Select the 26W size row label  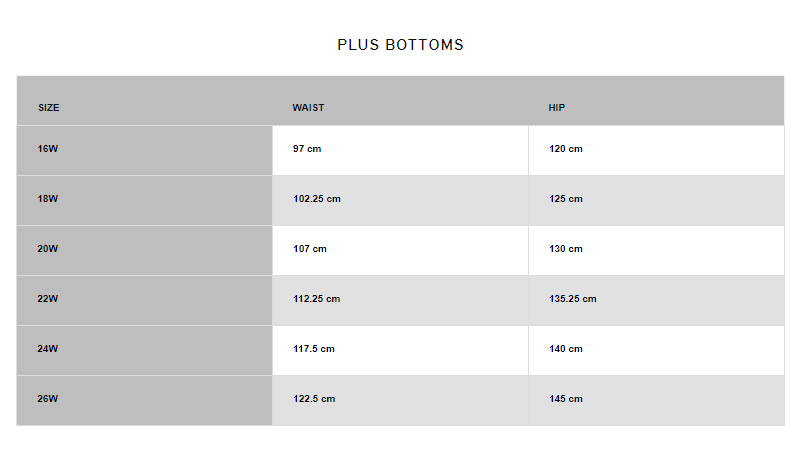coord(48,399)
